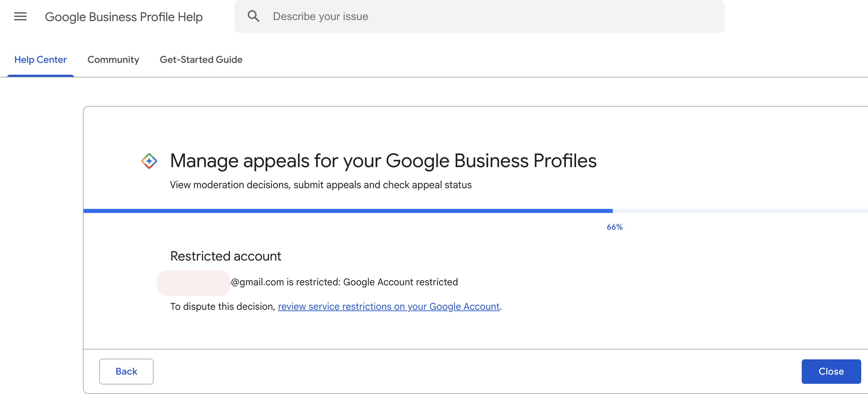Screen dimensions: 868x394
Task: Switch to the Help Center tab
Action: click(40, 60)
